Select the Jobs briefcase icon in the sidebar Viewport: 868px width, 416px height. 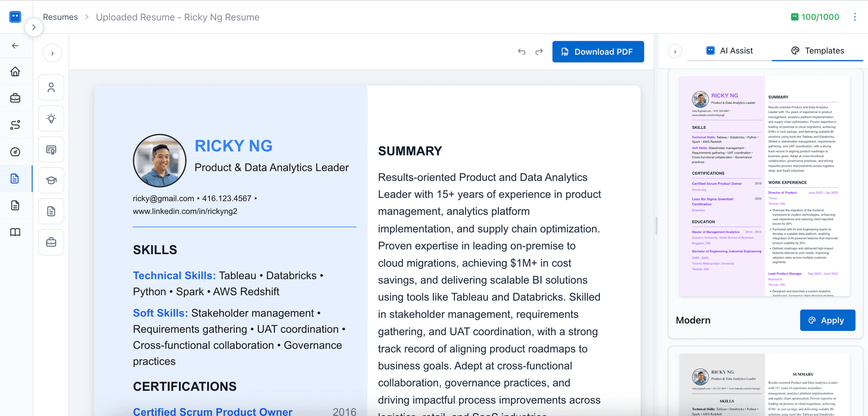tap(15, 98)
